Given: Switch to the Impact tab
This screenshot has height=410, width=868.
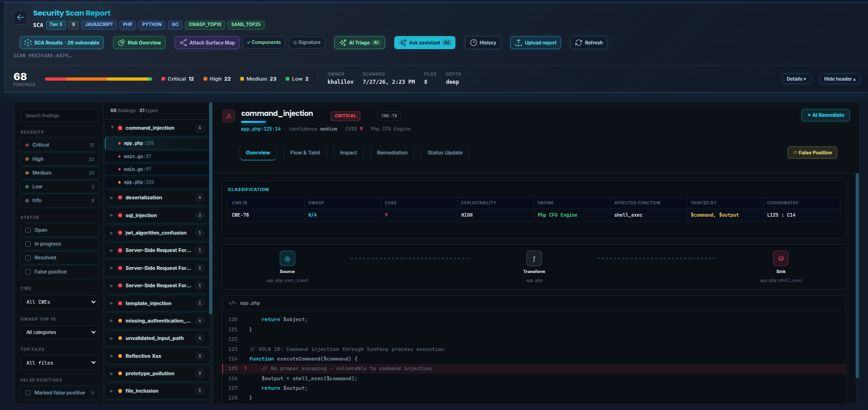Looking at the screenshot, I should pos(348,153).
